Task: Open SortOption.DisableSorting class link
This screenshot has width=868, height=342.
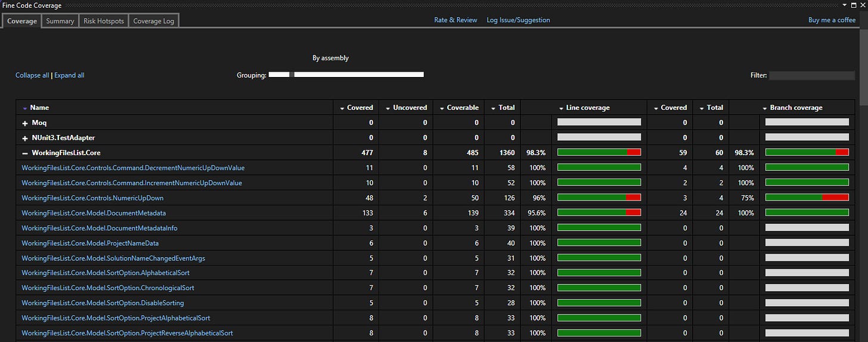Action: [x=103, y=303]
